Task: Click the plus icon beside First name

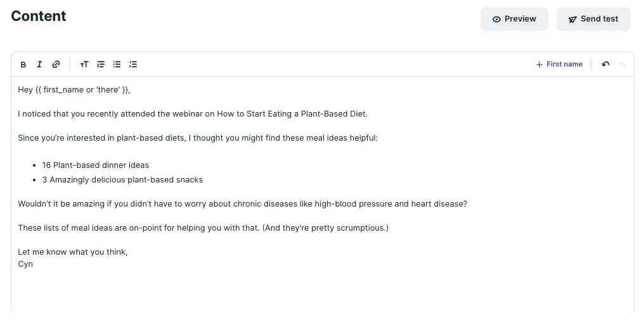Action: (x=539, y=65)
